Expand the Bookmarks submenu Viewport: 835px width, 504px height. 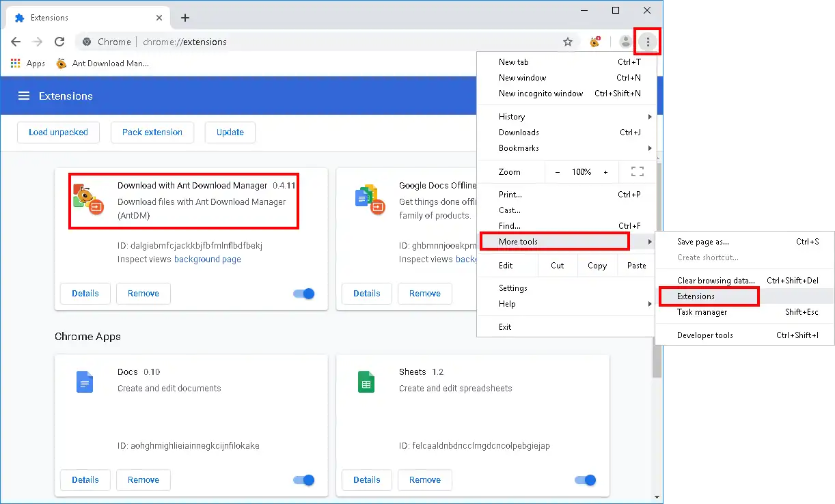coord(566,148)
